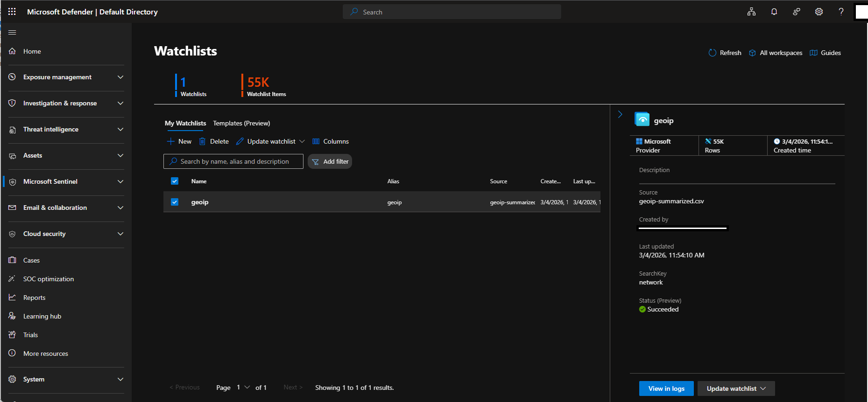
Task: Expand Assets chevron
Action: pyautogui.click(x=120, y=155)
